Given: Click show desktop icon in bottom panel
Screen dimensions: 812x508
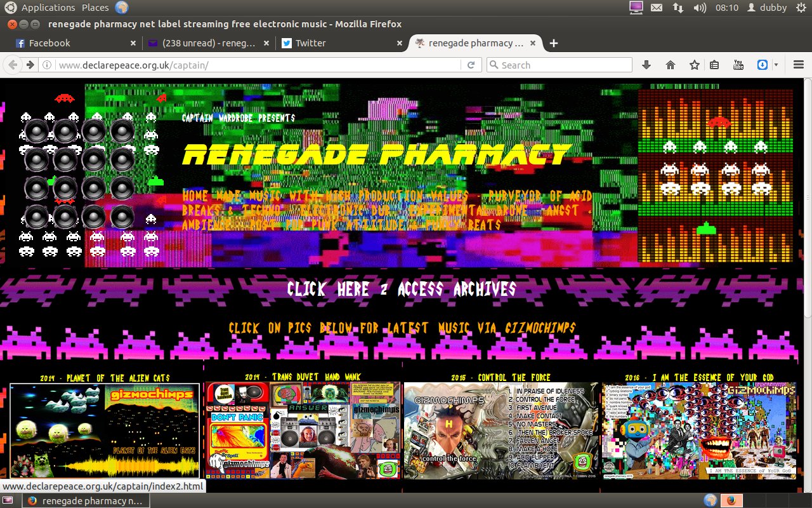Looking at the screenshot, I should (x=8, y=500).
